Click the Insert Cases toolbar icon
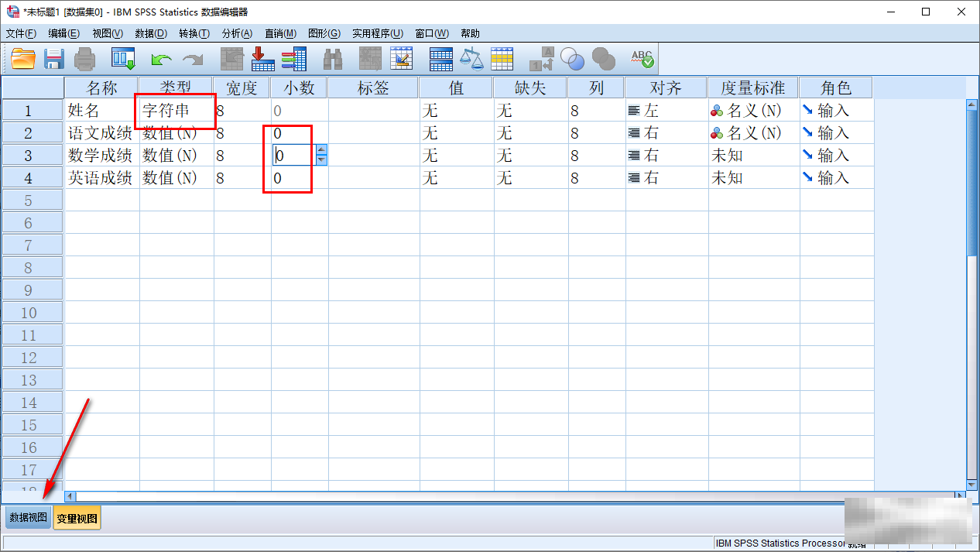This screenshot has width=980, height=552. pyautogui.click(x=371, y=59)
